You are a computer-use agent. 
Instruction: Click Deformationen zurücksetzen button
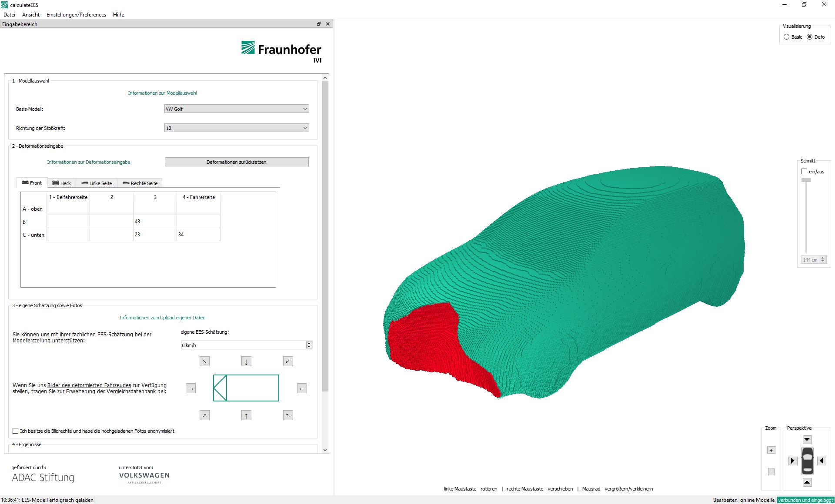[x=237, y=162]
